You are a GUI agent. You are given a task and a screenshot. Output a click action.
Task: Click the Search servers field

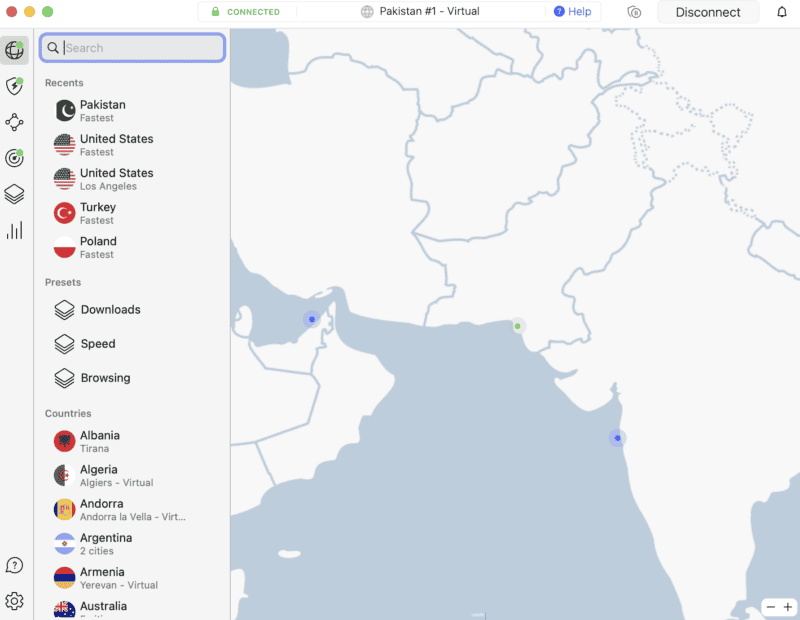(x=140, y=48)
